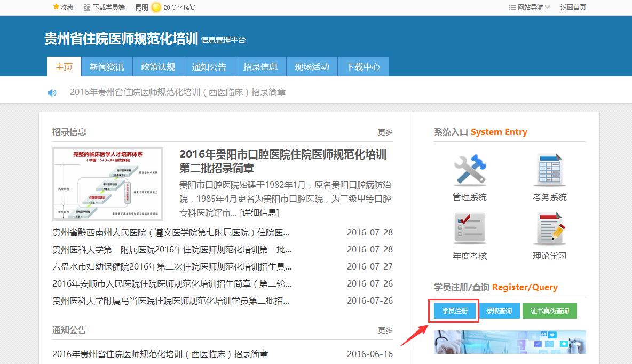This screenshot has height=364, width=632.
Task: Click the clinical training system diagram thumbnail
Action: 108,184
